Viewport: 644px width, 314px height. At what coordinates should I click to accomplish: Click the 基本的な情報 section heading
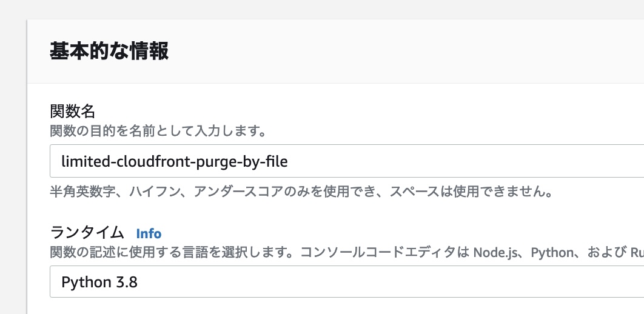[109, 52]
